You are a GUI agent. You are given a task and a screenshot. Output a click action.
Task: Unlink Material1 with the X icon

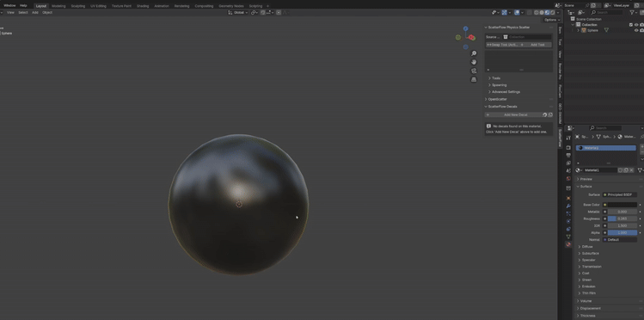632,170
